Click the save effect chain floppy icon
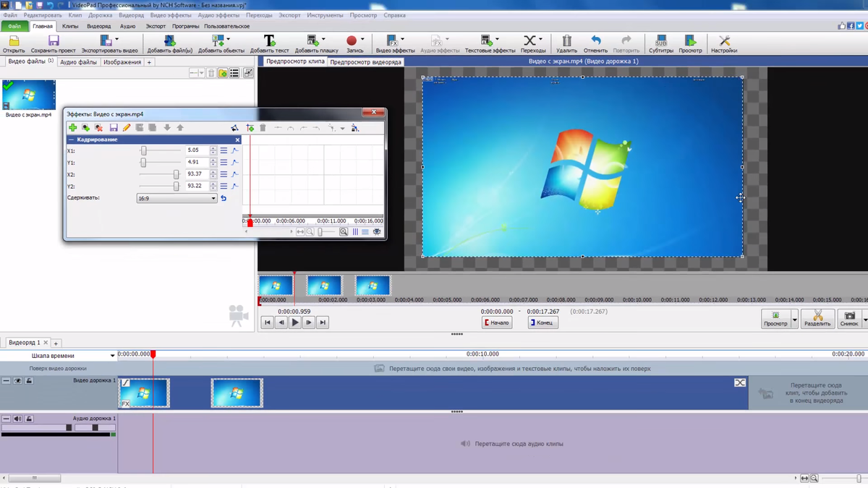 click(114, 128)
